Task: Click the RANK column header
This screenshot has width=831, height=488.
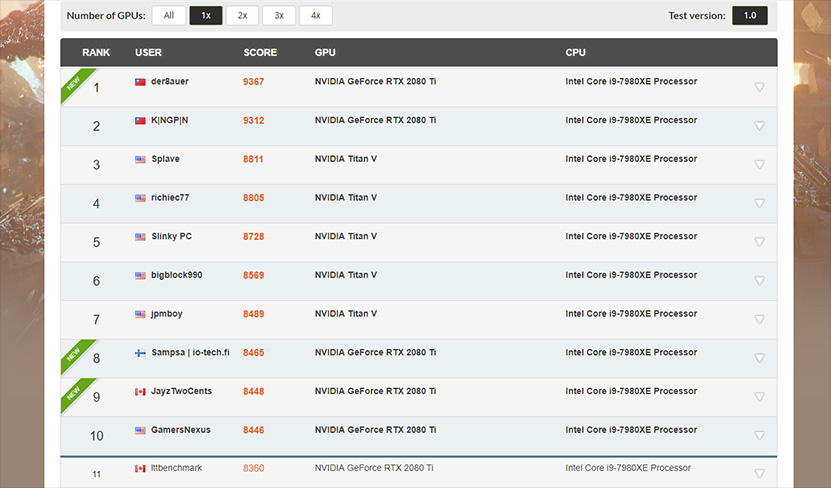Action: pyautogui.click(x=96, y=52)
